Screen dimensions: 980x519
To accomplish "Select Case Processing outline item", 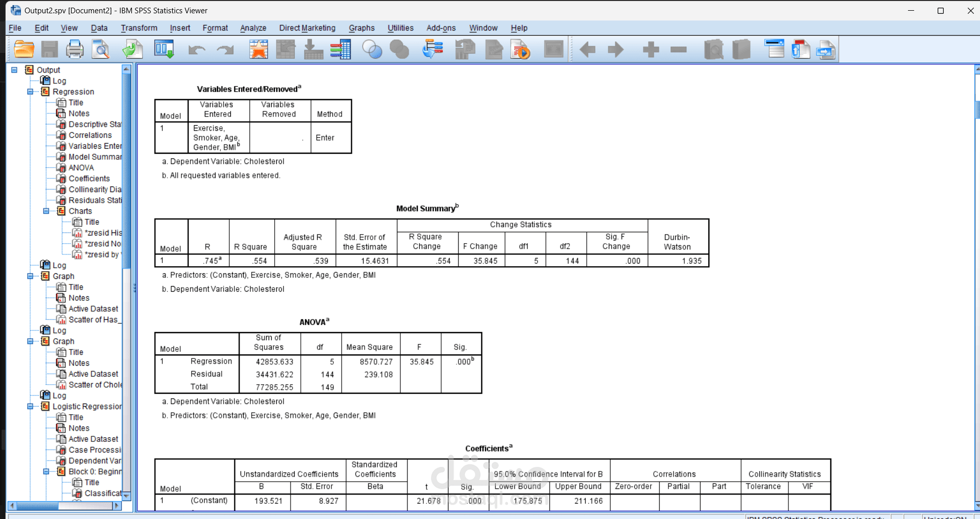I will 95,450.
